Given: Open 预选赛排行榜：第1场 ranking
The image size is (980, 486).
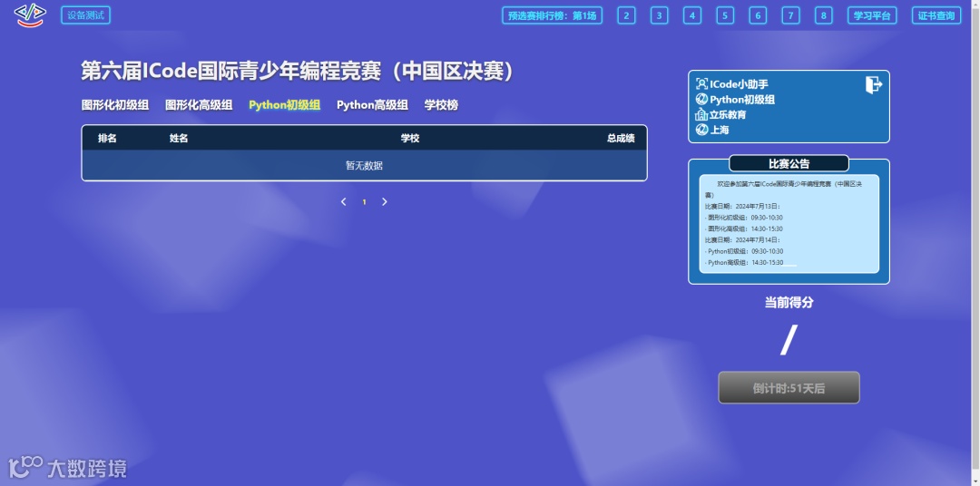Looking at the screenshot, I should click(x=552, y=15).
